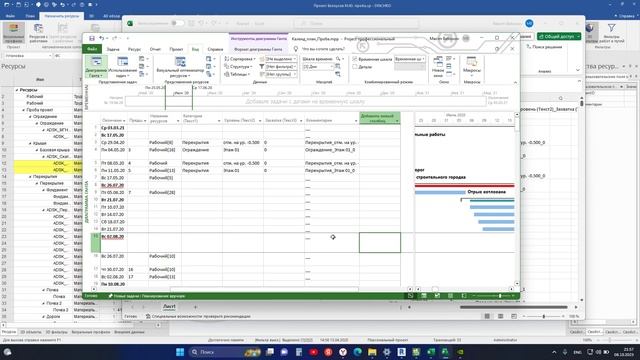Viewport: 640px width, 360px height.
Task: Click the Normal view icon in the Excel status bar
Action: (487, 316)
